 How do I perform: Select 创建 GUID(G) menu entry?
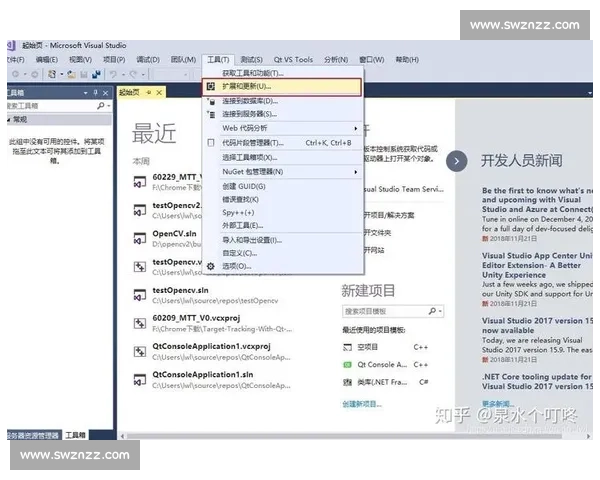tap(283, 186)
